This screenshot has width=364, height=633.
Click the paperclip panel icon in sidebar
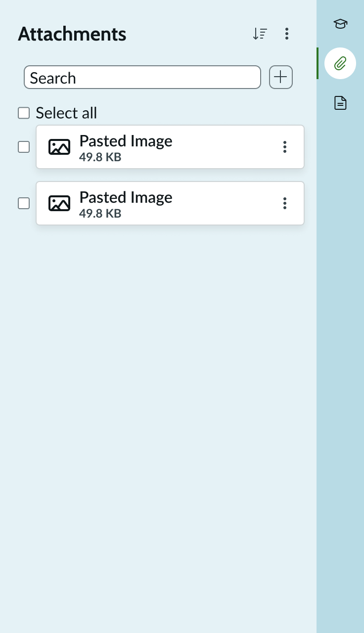pos(340,63)
